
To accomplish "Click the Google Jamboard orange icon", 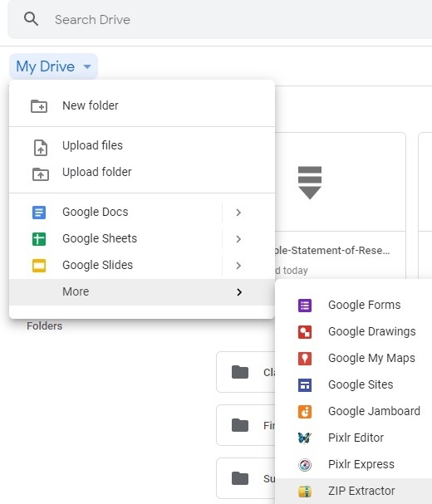I will 305,412.
